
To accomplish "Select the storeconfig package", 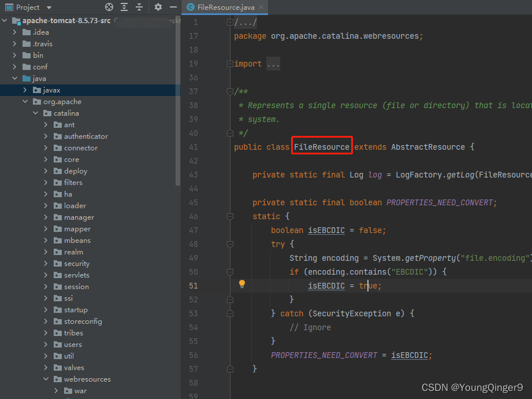I will point(83,322).
